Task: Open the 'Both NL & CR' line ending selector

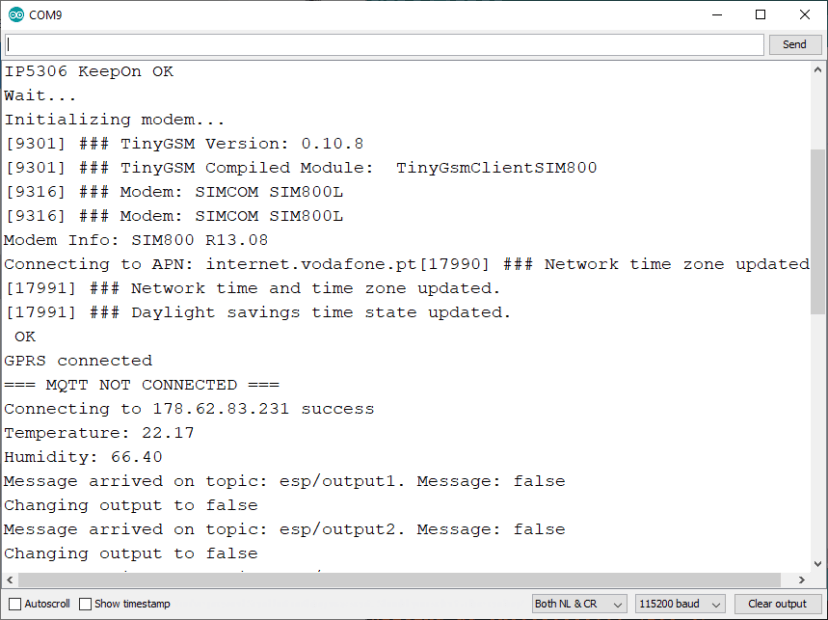Action: (578, 603)
